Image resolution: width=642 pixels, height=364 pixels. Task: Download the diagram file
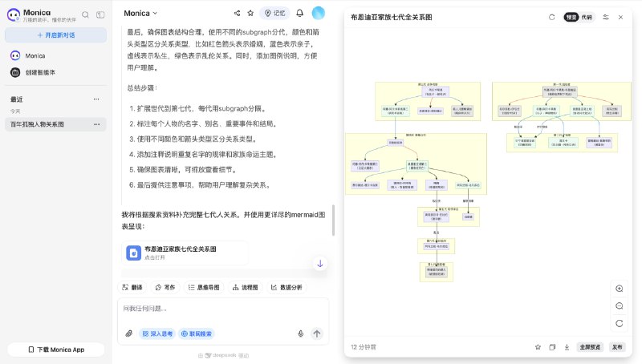(567, 347)
